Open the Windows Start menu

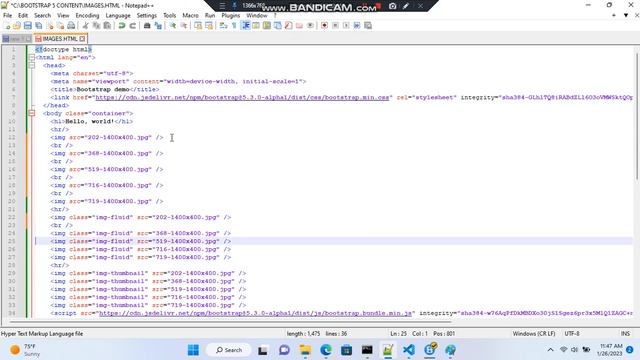(x=193, y=350)
